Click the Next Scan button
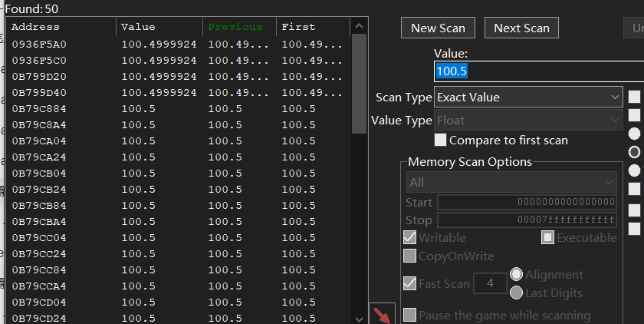Screen dimensions: 644x324 tap(521, 28)
